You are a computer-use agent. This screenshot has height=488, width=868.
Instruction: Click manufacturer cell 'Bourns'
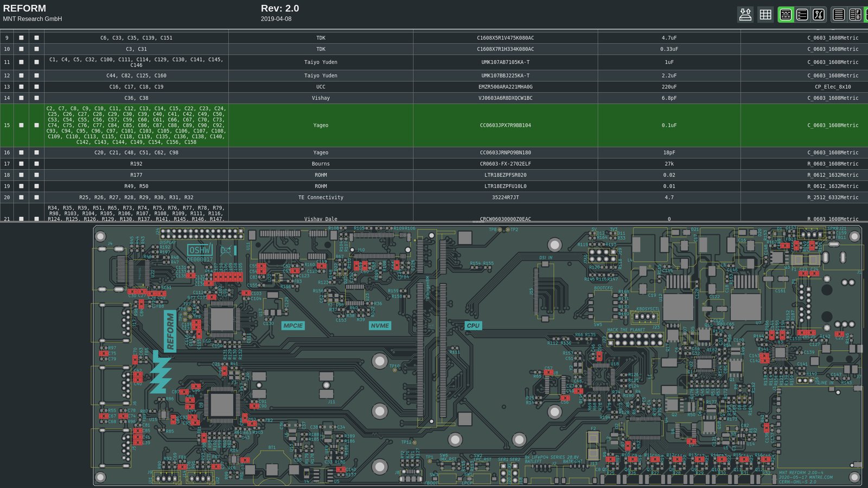tap(321, 164)
